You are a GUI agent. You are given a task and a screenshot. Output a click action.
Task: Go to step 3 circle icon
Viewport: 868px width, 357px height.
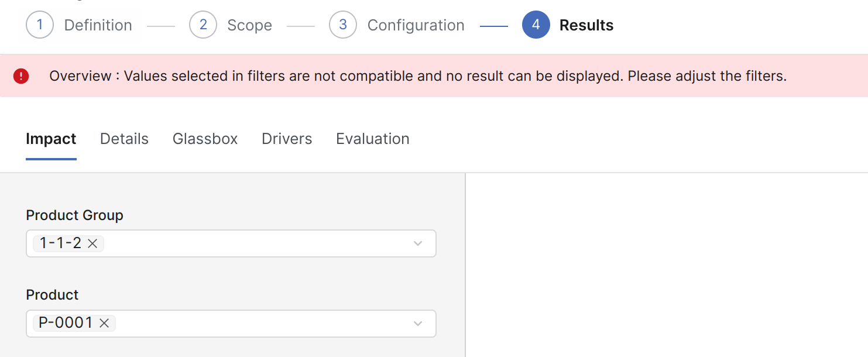coord(343,25)
